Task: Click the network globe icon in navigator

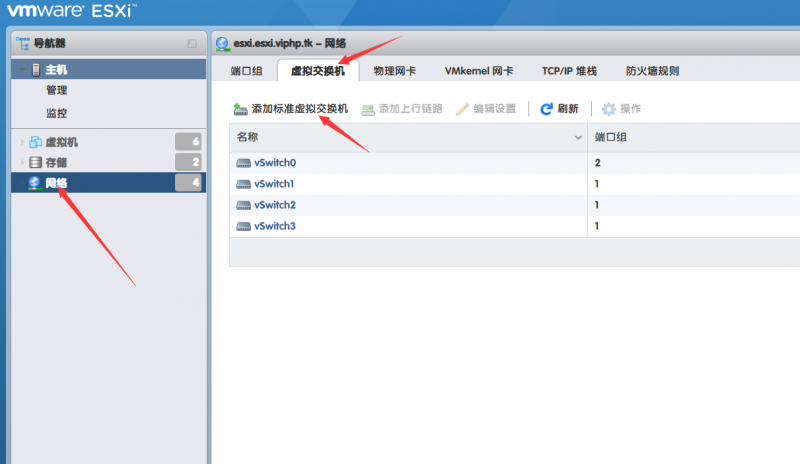Action: (x=34, y=183)
